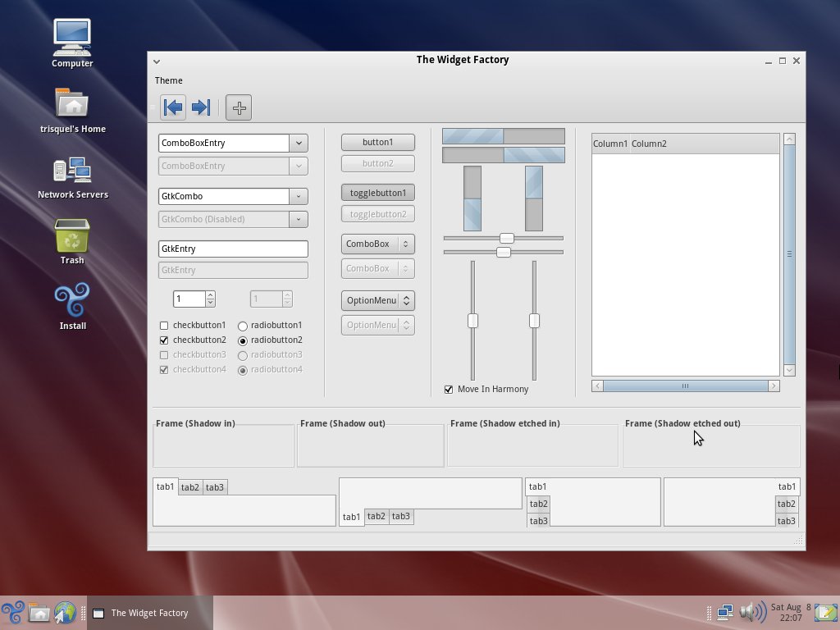840x630 pixels.
Task: Click the GtkEntry text field
Action: pos(232,249)
